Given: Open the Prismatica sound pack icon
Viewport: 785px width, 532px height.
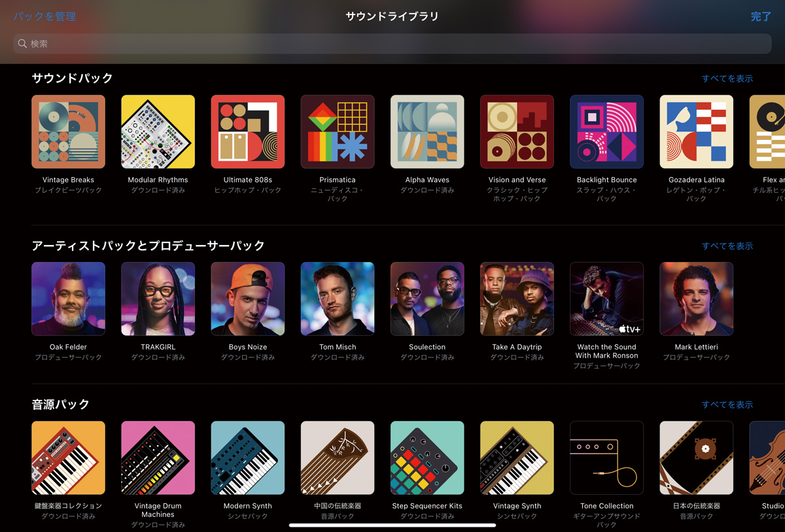Looking at the screenshot, I should pos(338,131).
